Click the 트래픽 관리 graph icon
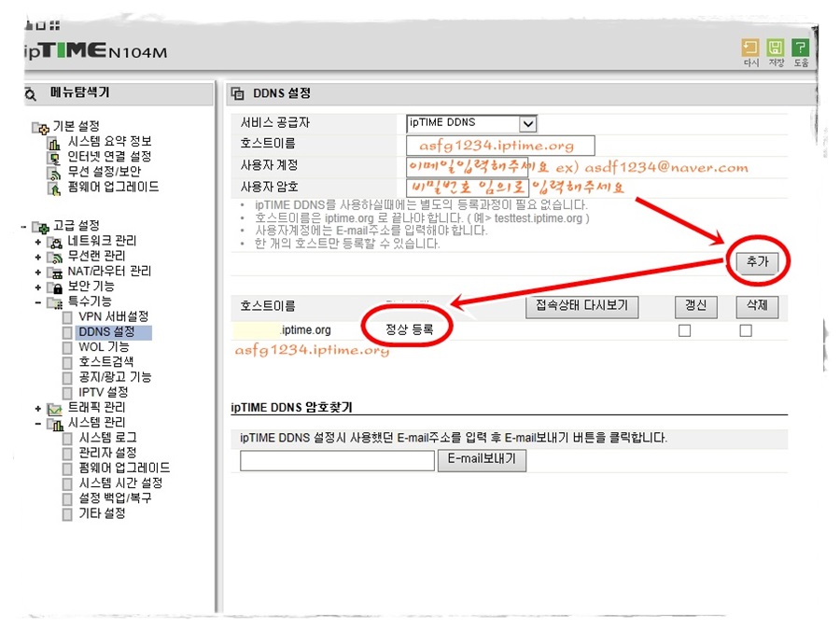The height and width of the screenshot is (630, 840). click(x=55, y=410)
